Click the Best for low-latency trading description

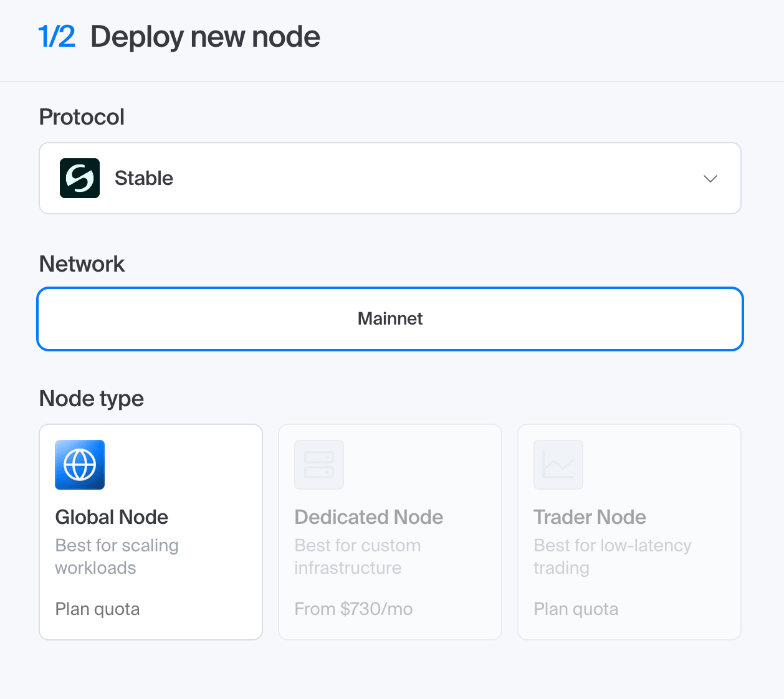613,556
